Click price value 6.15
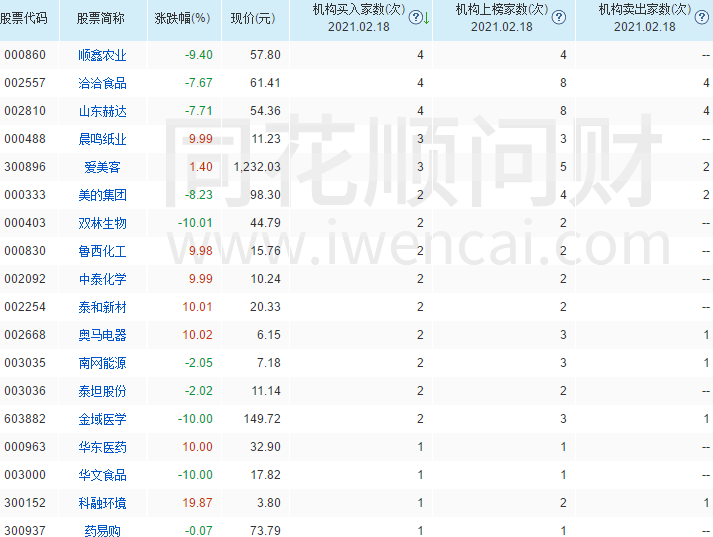The image size is (713, 537). [x=269, y=335]
